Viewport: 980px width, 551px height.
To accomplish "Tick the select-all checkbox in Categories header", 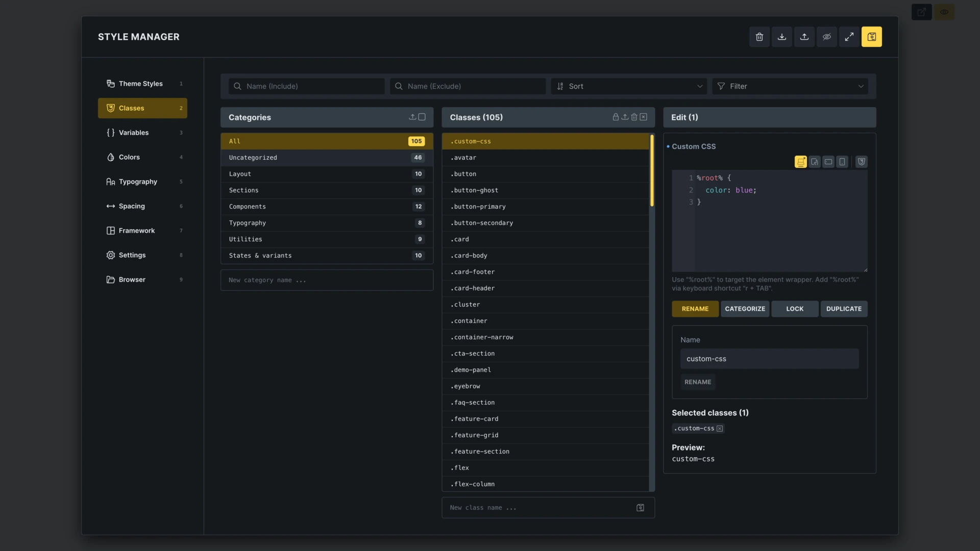I will click(x=422, y=117).
